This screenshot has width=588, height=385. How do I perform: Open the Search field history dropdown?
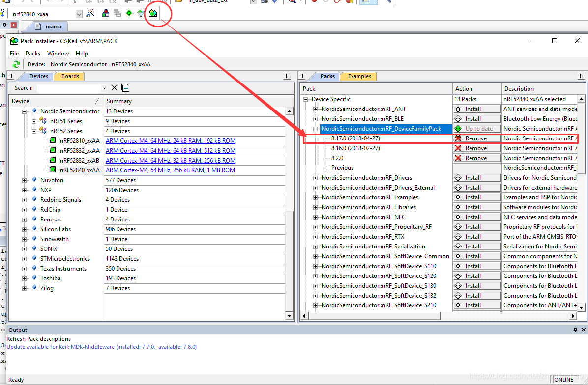tap(104, 88)
